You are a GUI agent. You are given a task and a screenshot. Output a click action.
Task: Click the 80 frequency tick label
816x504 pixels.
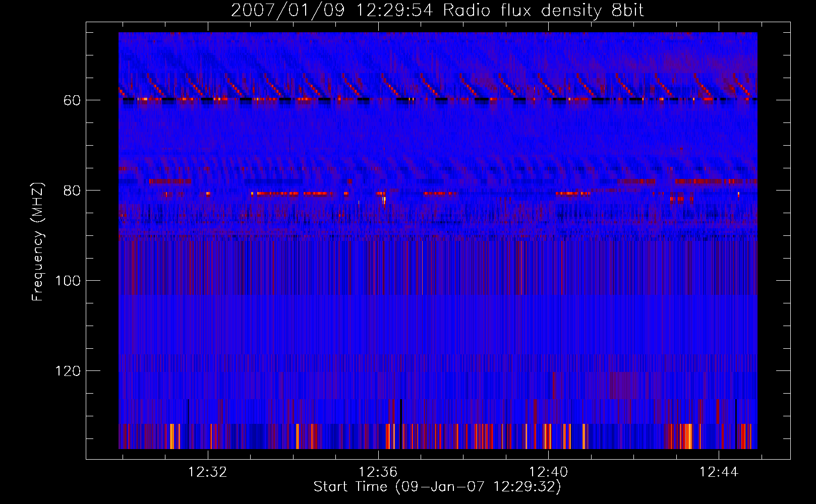coord(72,191)
